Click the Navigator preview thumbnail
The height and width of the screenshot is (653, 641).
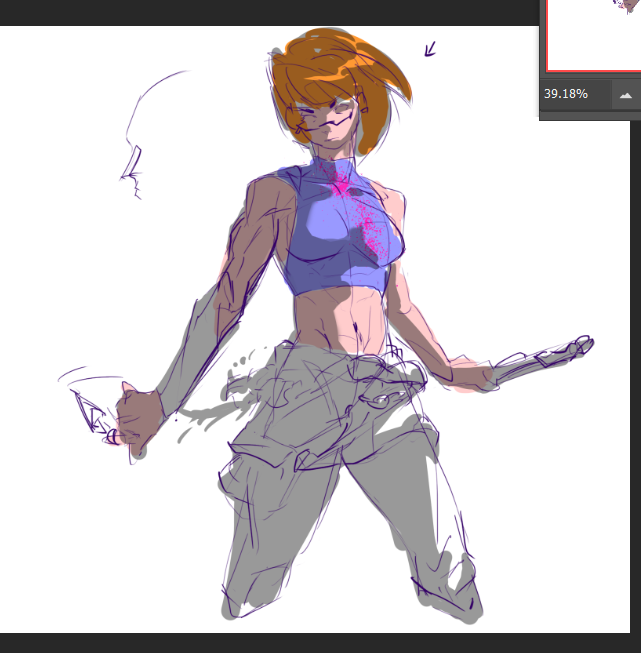(x=594, y=35)
